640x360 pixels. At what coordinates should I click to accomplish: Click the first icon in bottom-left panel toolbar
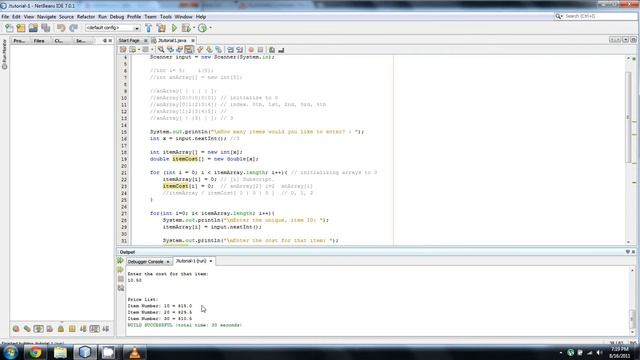pyautogui.click(x=16, y=329)
